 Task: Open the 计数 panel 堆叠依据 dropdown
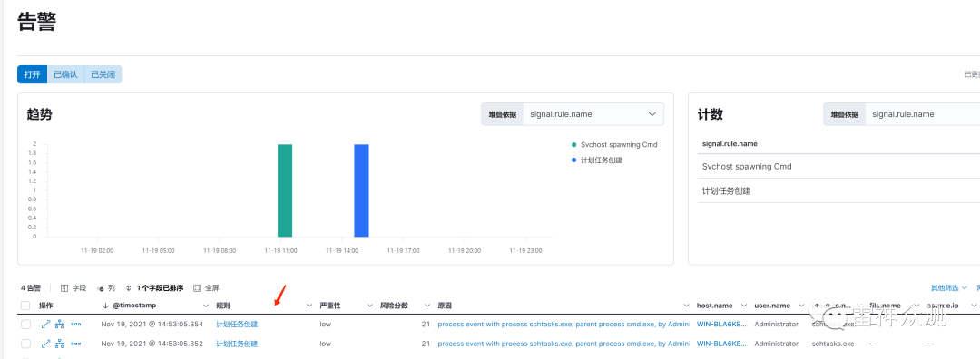point(922,114)
